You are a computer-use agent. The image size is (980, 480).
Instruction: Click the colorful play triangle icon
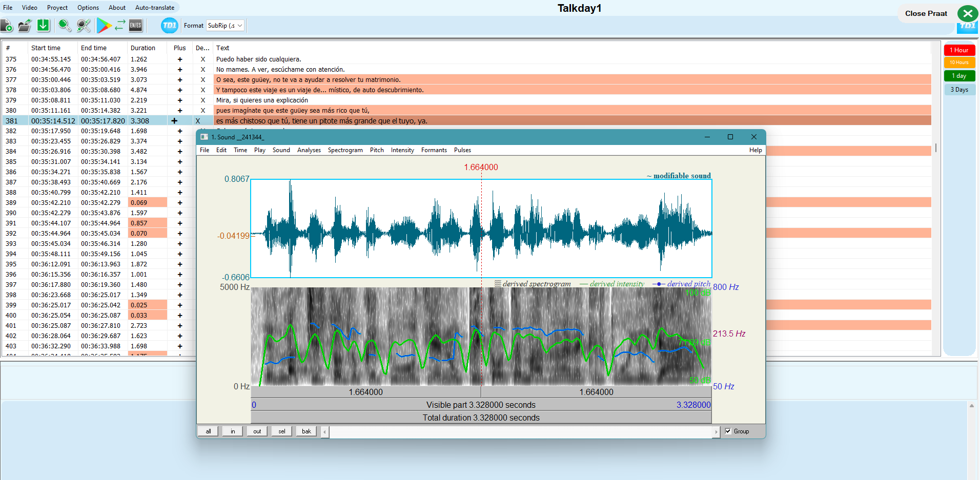click(104, 25)
